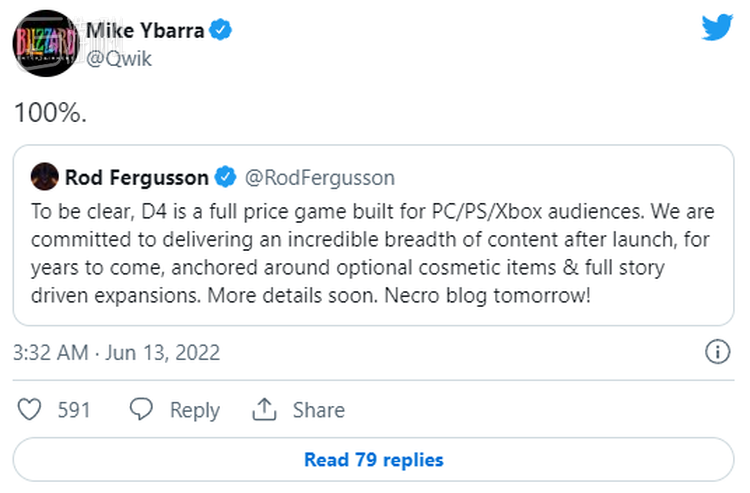Open Rod Fergusson's name in quoted tweet
Viewport: 750px width, 493px height.
coord(137,178)
